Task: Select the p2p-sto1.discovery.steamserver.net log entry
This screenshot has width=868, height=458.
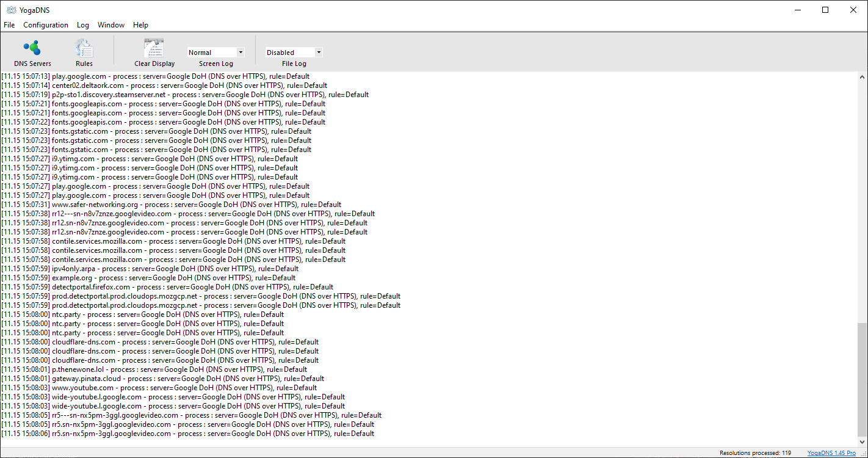Action: click(185, 95)
